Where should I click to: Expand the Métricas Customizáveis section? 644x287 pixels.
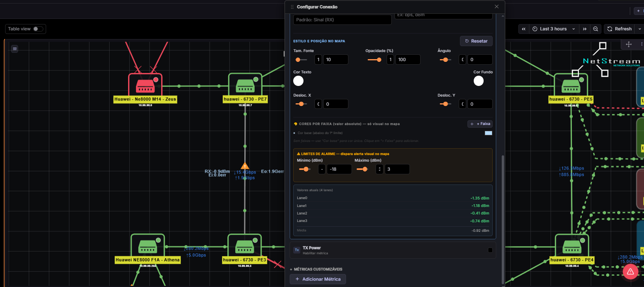tap(316, 269)
